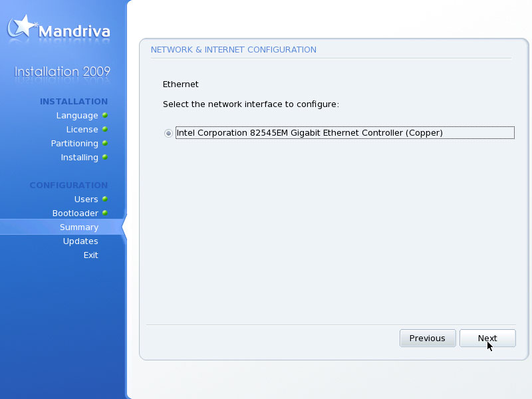Click the Updates step in sidebar
Image resolution: width=532 pixels, height=399 pixels.
[x=80, y=241]
